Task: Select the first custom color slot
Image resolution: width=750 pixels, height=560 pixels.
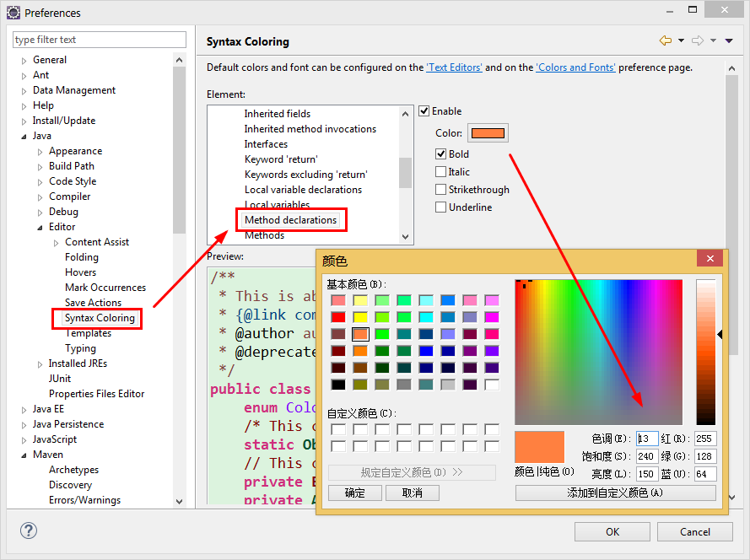Action: click(338, 429)
